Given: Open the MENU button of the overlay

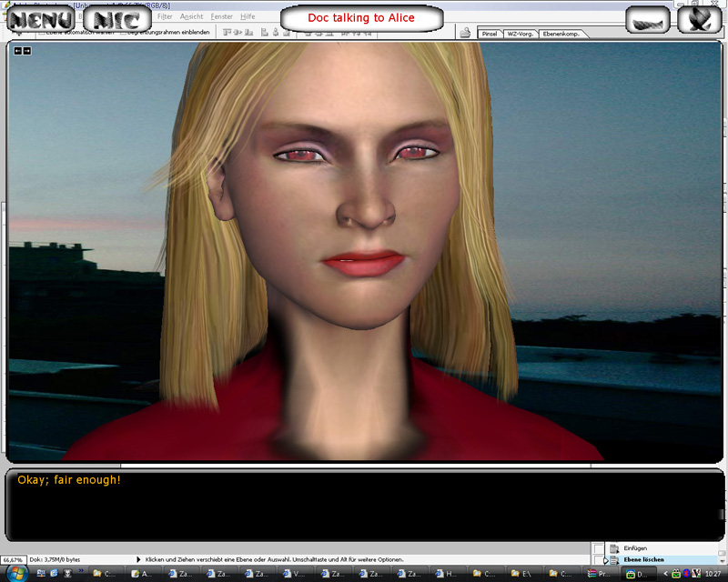Looking at the screenshot, I should click(41, 19).
